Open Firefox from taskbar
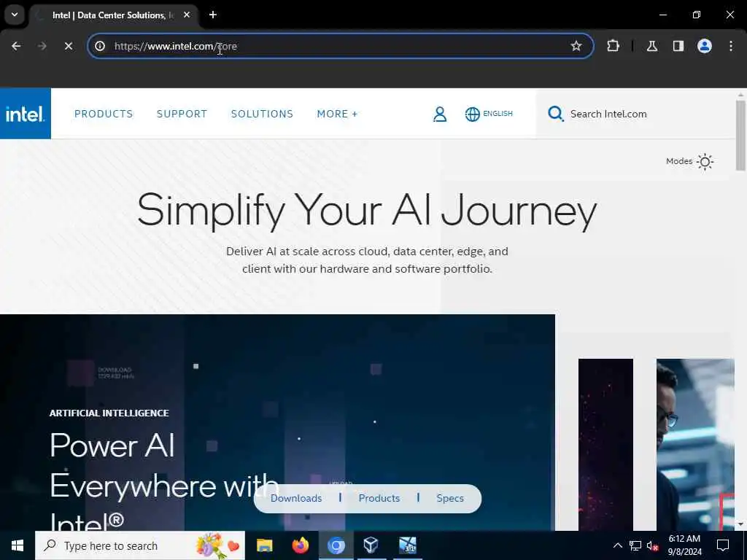 [300, 545]
